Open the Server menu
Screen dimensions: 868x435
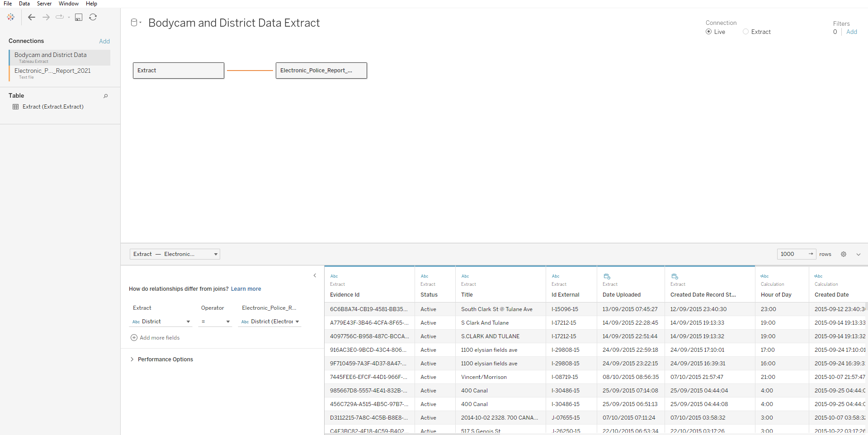coord(44,4)
